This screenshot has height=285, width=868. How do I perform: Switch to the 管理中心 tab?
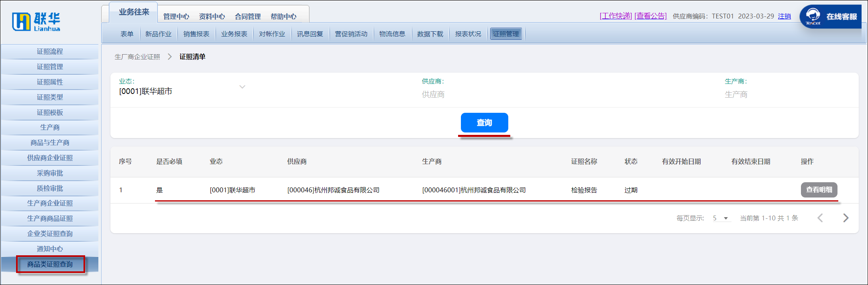(x=176, y=16)
